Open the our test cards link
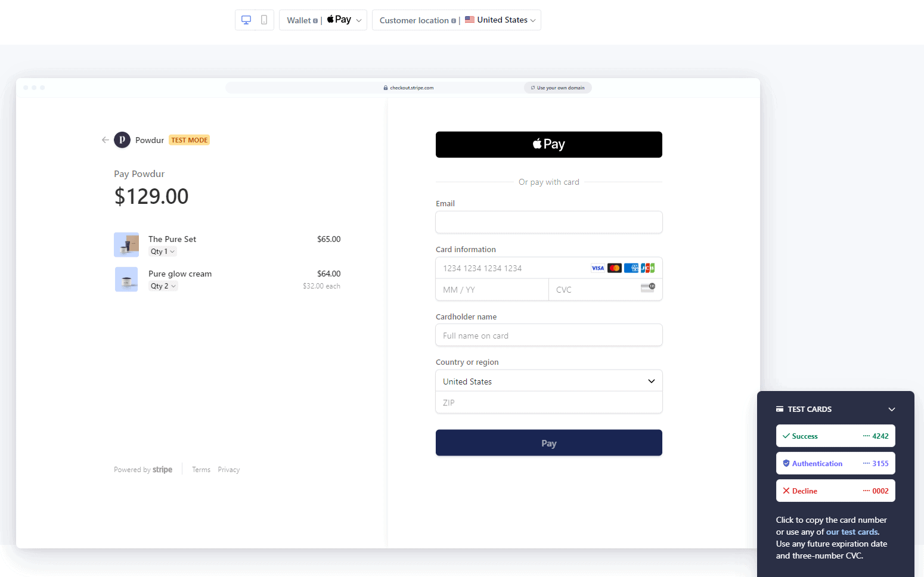 click(x=851, y=532)
